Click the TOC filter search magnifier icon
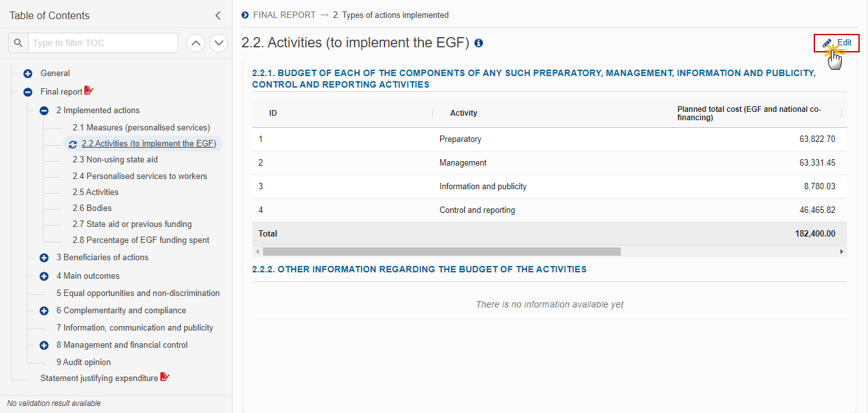Image resolution: width=868 pixels, height=413 pixels. pyautogui.click(x=19, y=43)
